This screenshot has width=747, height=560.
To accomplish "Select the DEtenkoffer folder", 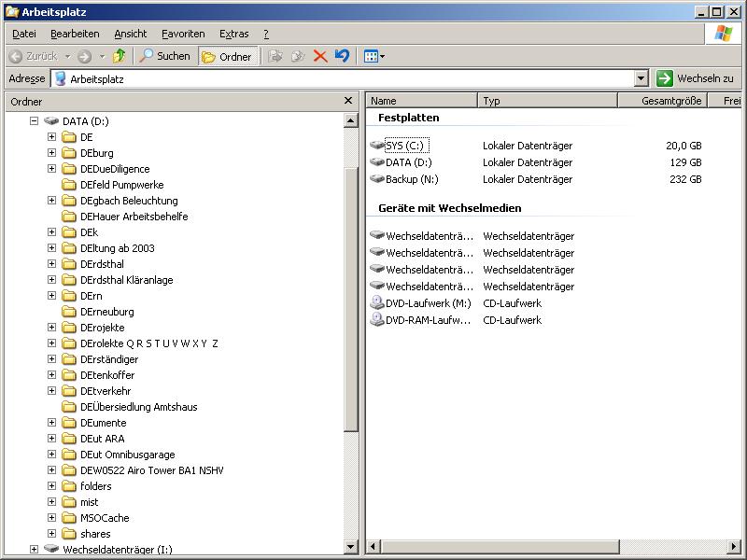I will [x=107, y=375].
